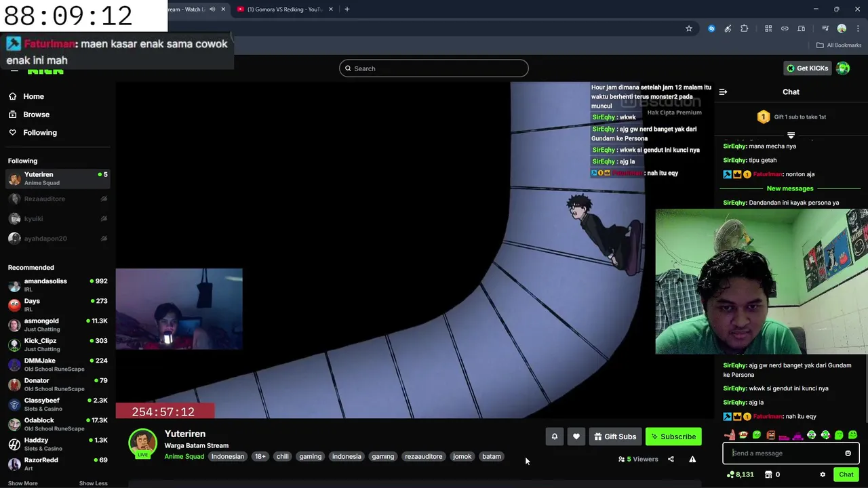Follow the channel with the heart icon
This screenshot has height=488, width=868.
point(576,437)
